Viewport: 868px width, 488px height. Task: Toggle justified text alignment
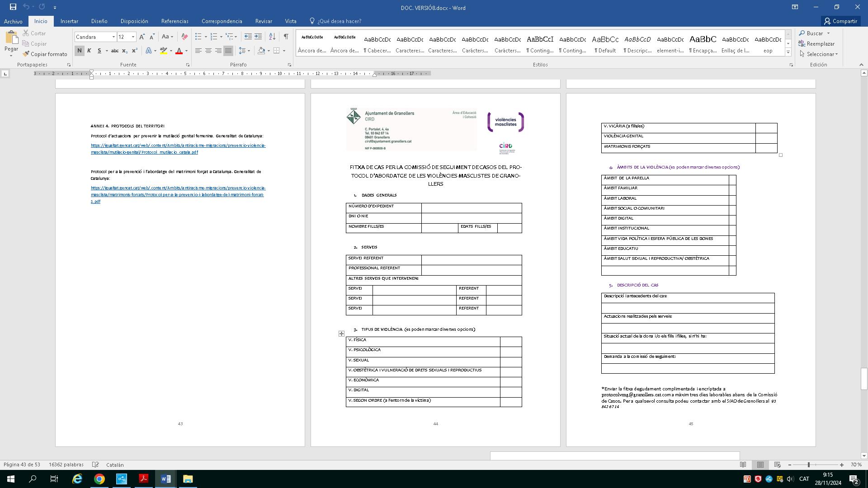pyautogui.click(x=228, y=51)
